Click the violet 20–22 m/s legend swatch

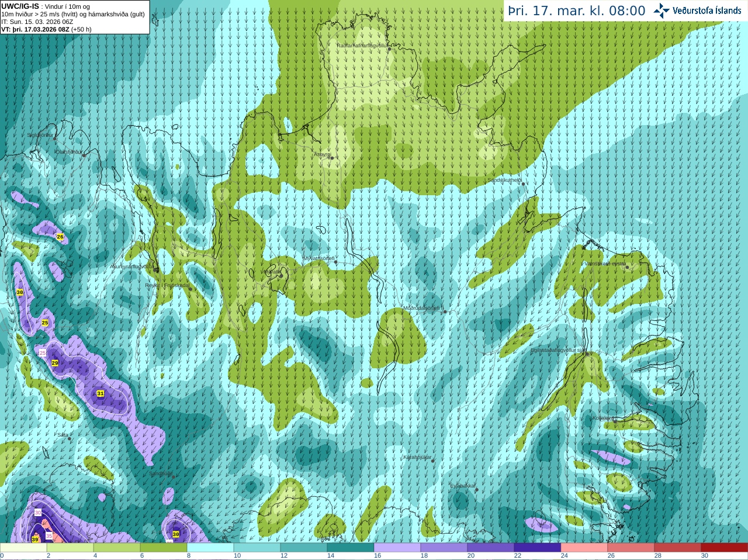pyautogui.click(x=491, y=548)
